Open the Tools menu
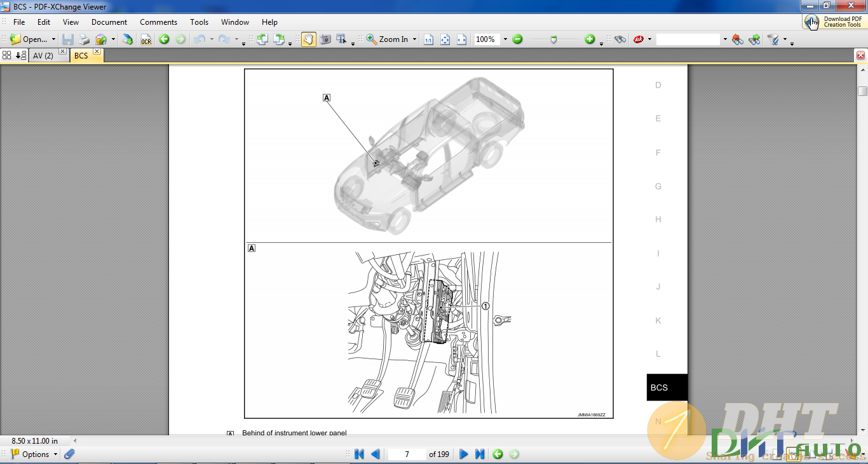The width and height of the screenshot is (868, 464). tap(199, 22)
